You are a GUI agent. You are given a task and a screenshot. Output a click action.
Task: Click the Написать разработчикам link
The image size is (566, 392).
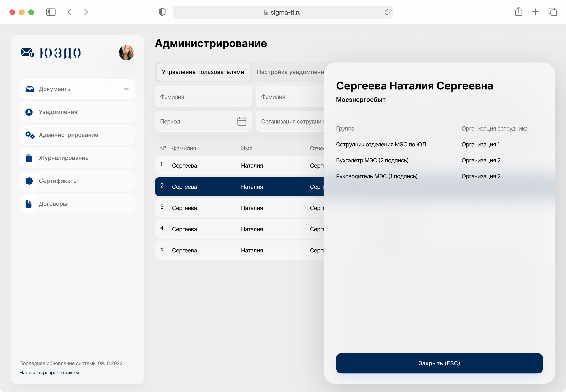pos(49,372)
